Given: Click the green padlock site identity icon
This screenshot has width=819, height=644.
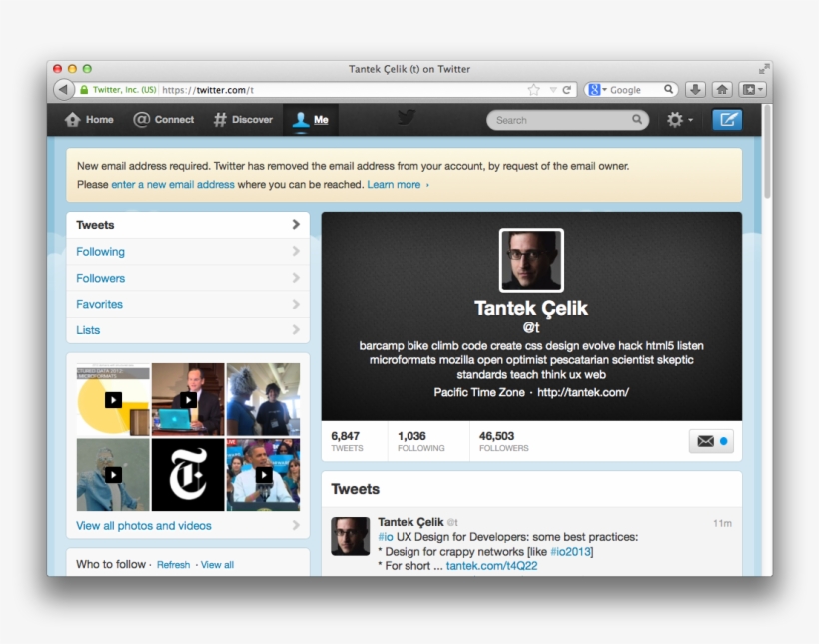Looking at the screenshot, I should 84,90.
